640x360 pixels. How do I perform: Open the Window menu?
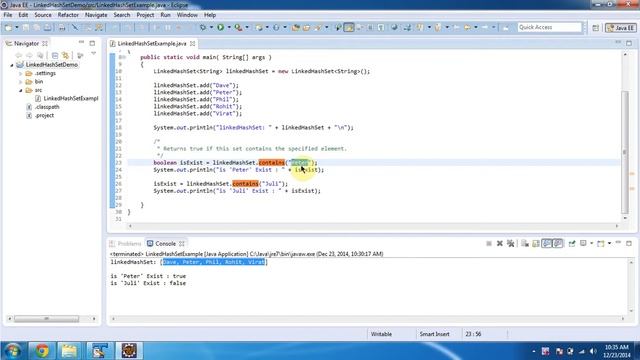click(x=187, y=15)
